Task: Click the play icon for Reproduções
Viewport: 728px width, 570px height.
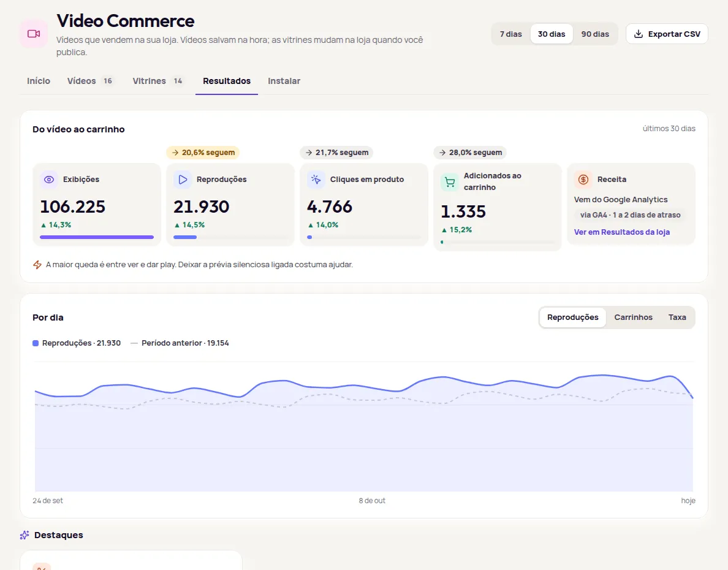Action: pos(183,180)
